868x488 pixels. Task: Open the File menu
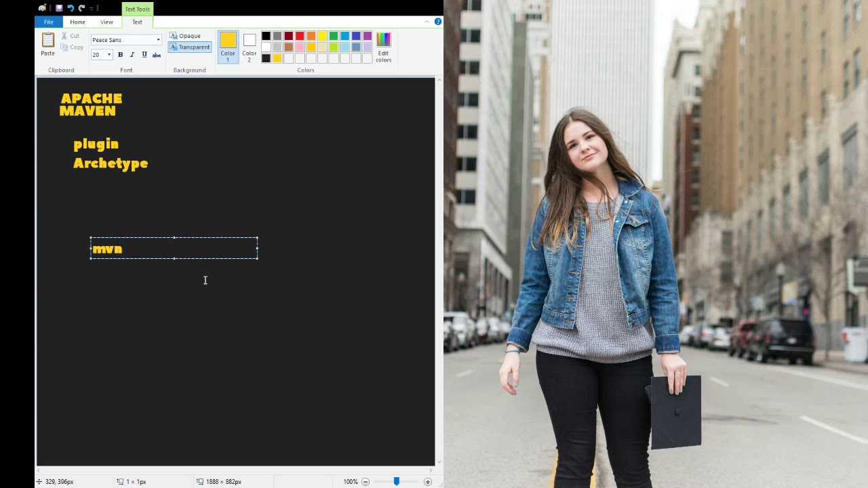[x=49, y=22]
